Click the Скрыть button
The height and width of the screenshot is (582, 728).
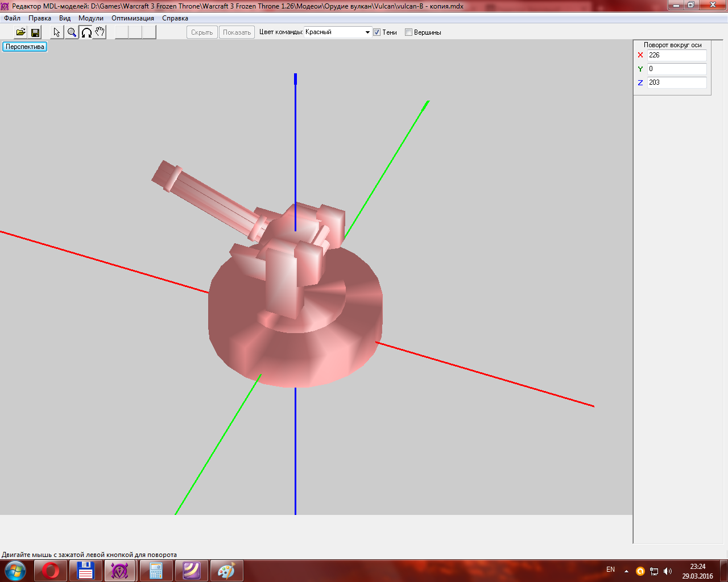pos(202,32)
